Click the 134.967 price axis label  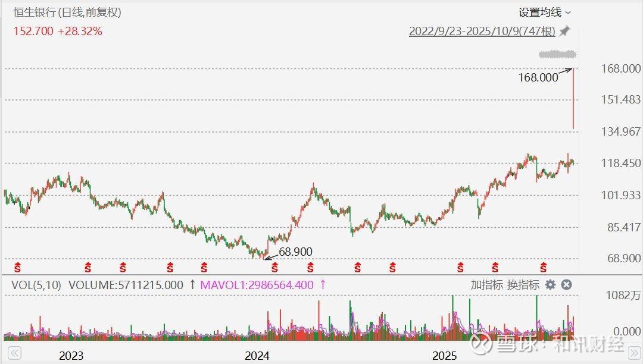point(620,131)
